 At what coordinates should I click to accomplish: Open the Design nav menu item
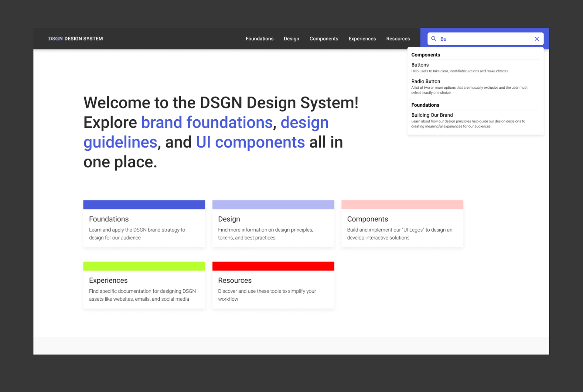291,39
